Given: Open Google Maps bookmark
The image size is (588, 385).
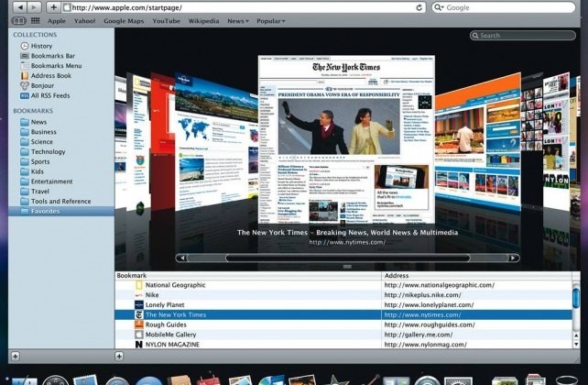Looking at the screenshot, I should pos(124,21).
